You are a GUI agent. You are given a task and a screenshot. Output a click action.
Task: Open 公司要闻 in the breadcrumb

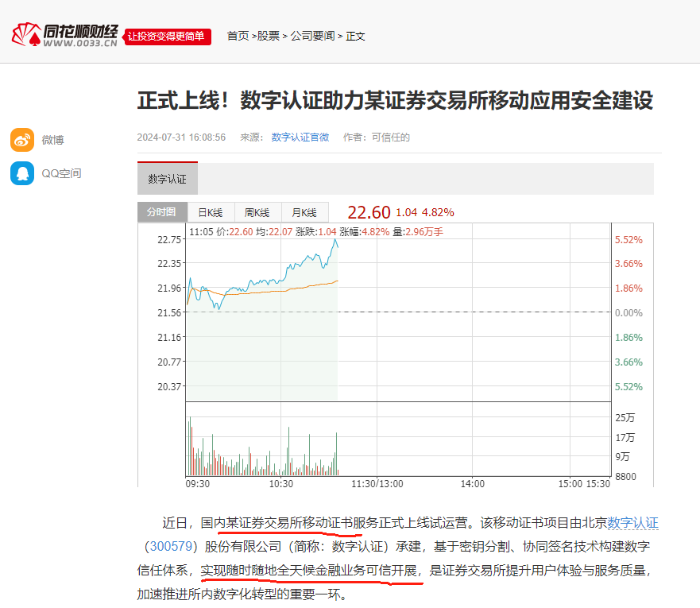pos(312,36)
